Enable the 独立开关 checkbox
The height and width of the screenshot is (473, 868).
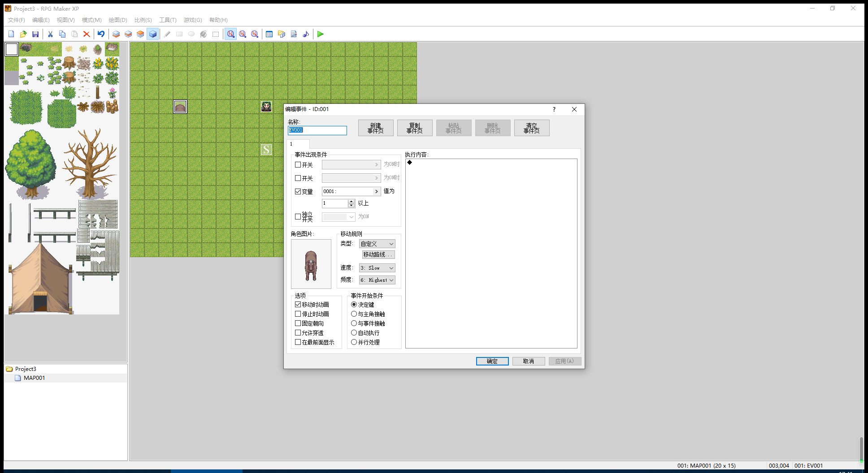[298, 217]
